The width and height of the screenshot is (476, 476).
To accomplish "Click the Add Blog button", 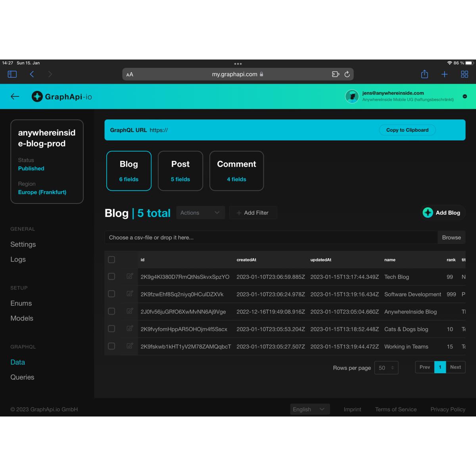I will point(442,213).
